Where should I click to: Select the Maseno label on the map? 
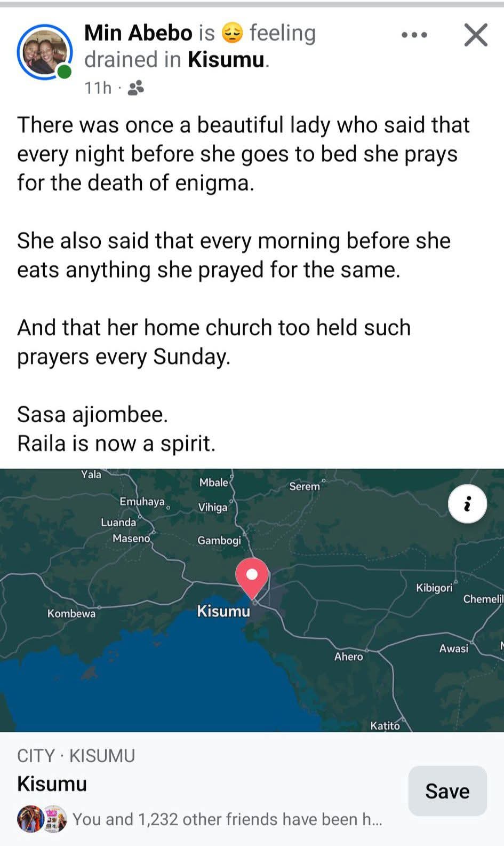click(131, 539)
